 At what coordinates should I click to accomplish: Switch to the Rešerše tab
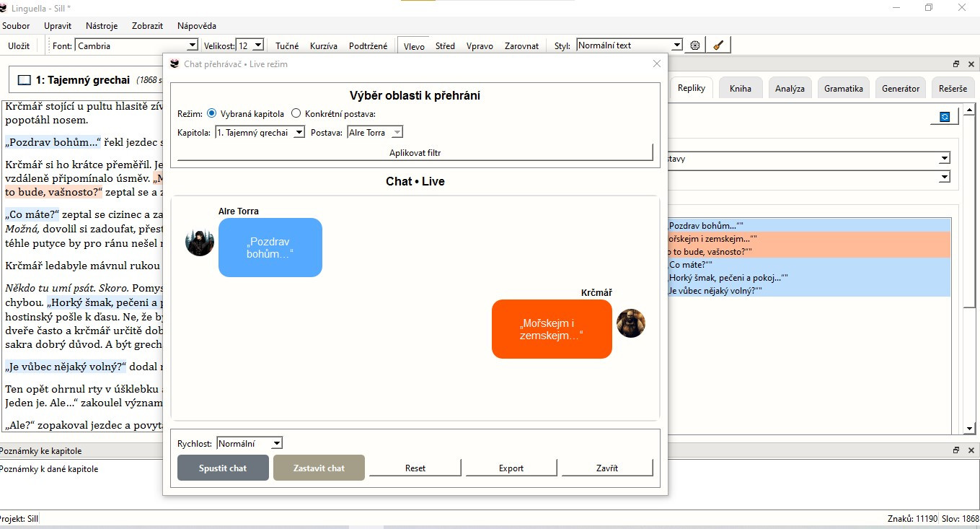(953, 88)
